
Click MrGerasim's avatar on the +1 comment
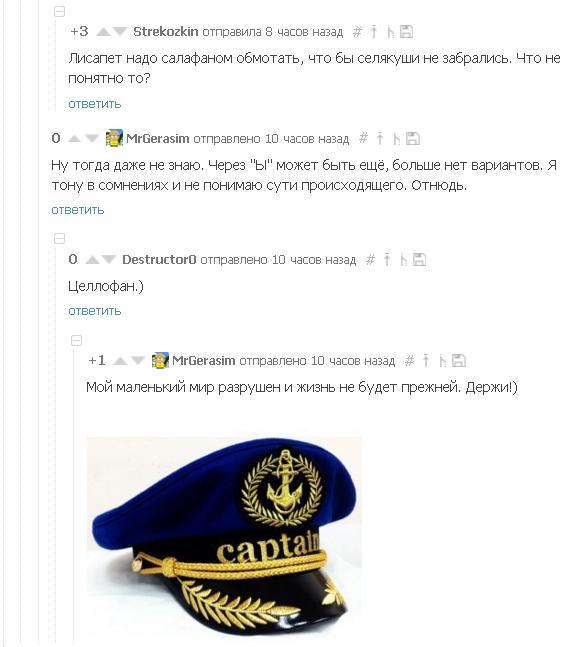tap(160, 361)
